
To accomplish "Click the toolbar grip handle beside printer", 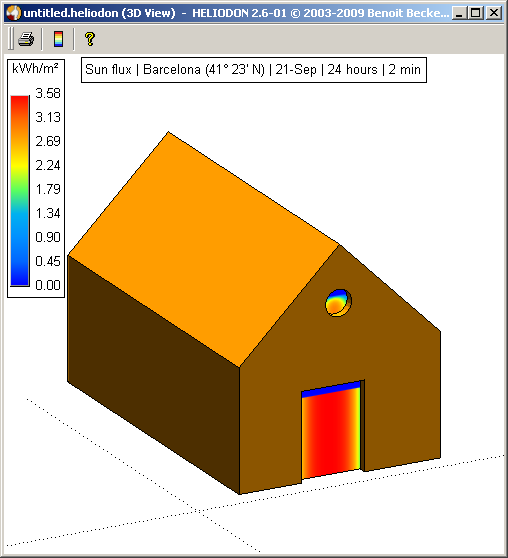I will click(11, 39).
